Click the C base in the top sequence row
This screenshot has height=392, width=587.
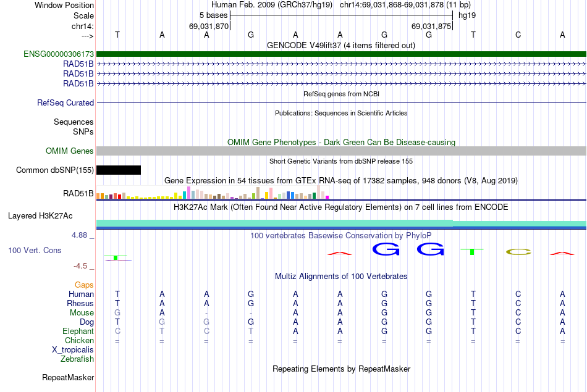point(518,35)
